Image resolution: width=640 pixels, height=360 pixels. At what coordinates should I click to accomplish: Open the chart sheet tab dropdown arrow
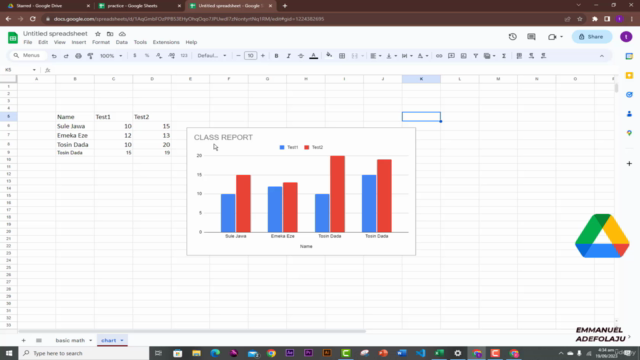click(x=122, y=340)
